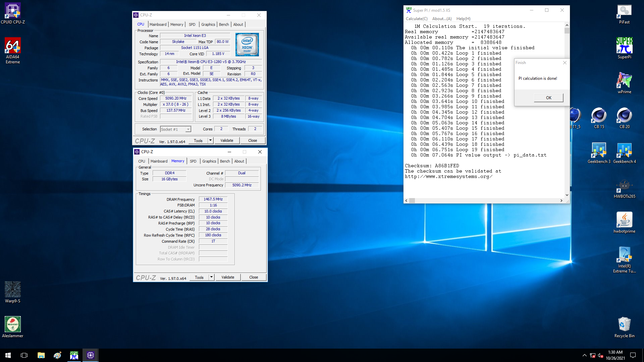
Task: Click the Core Speed 5090.20 MHz field
Action: click(x=176, y=98)
